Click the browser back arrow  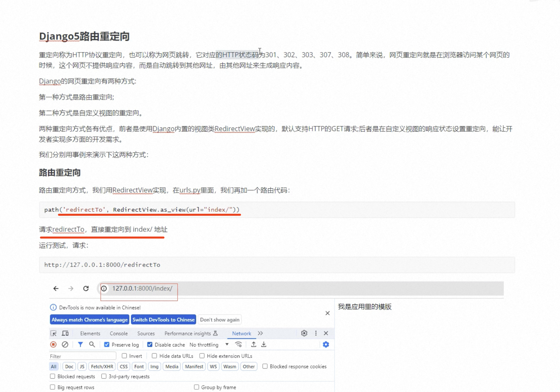click(56, 288)
